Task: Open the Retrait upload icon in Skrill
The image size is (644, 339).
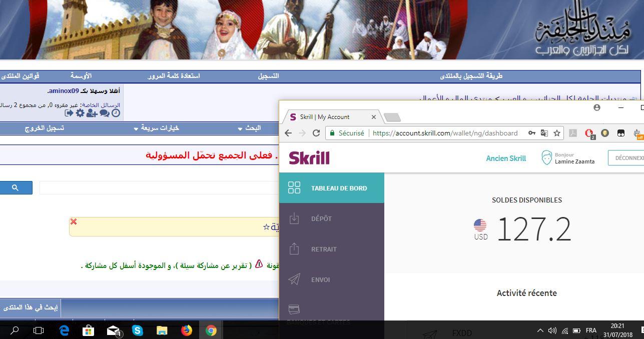Action: [294, 249]
